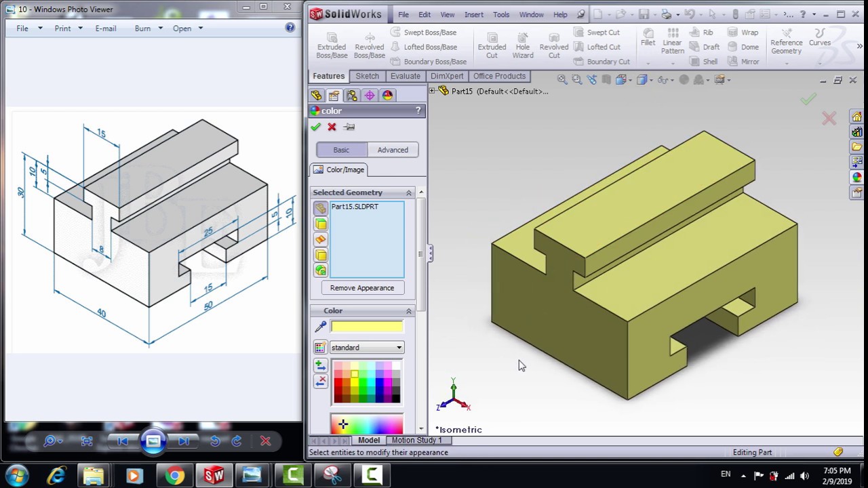
Task: Click Remove Appearance button
Action: (361, 288)
